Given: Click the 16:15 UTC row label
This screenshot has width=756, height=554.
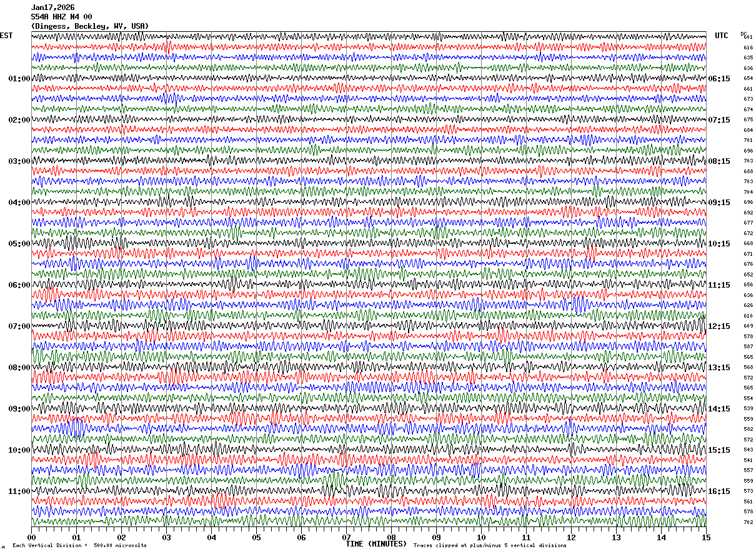Looking at the screenshot, I should [x=719, y=491].
